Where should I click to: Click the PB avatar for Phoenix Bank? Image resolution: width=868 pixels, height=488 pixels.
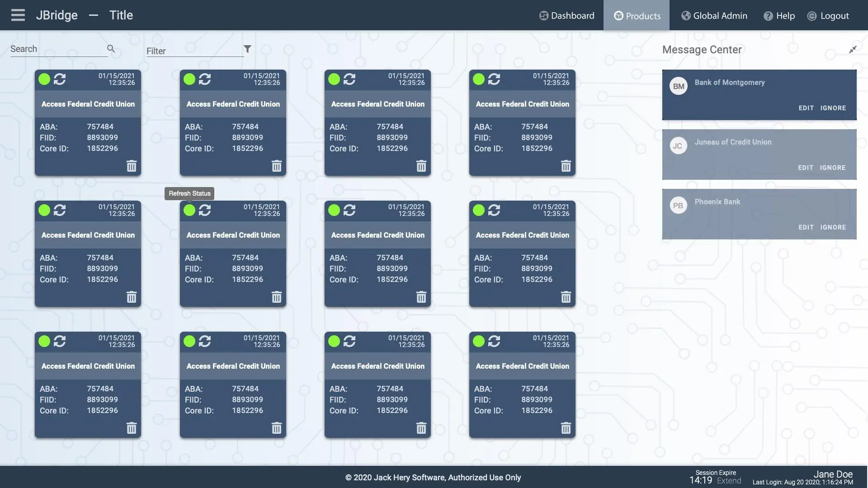(x=678, y=206)
